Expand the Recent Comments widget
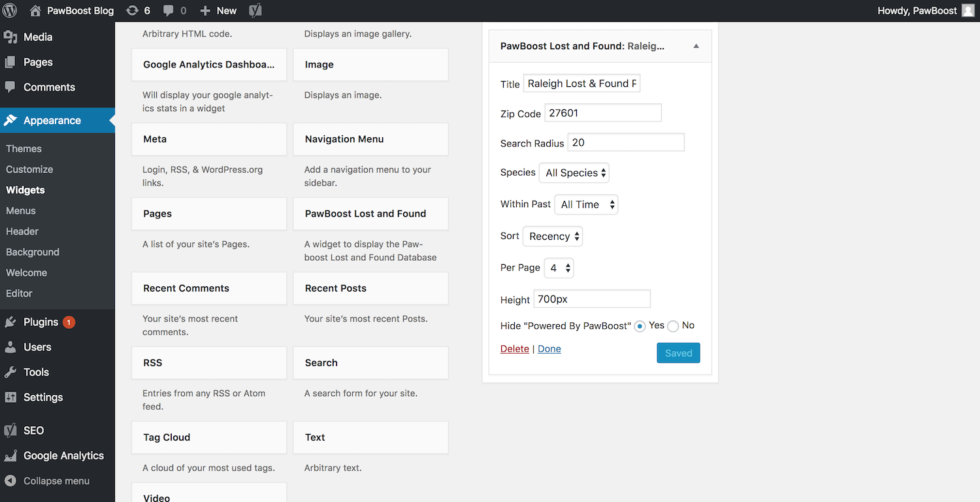 click(x=209, y=288)
